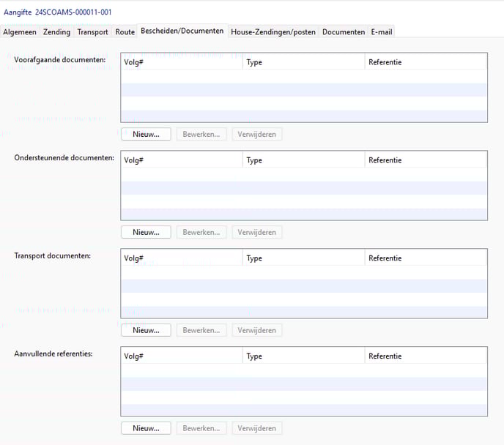Click the Transport documenten label
This screenshot has height=445, width=504.
(x=53, y=255)
